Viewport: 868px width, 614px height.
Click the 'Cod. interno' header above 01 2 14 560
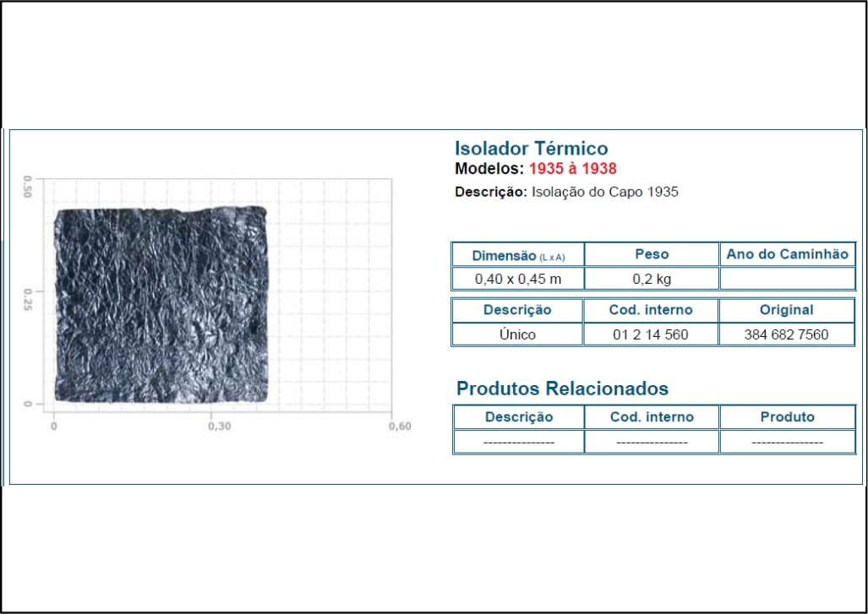click(x=651, y=310)
